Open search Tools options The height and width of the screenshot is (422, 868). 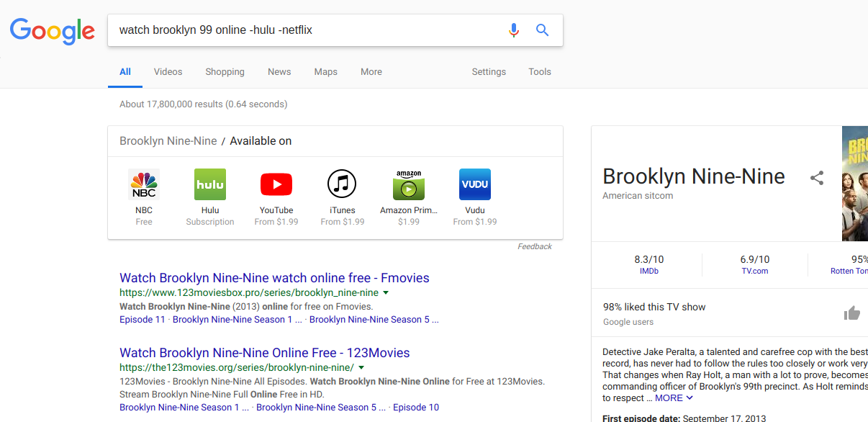click(x=540, y=72)
